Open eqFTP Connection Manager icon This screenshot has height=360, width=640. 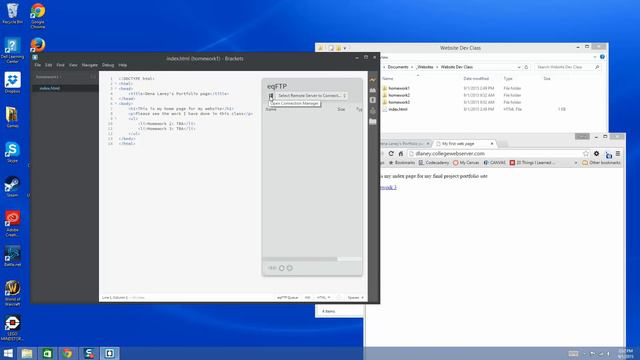(x=271, y=96)
